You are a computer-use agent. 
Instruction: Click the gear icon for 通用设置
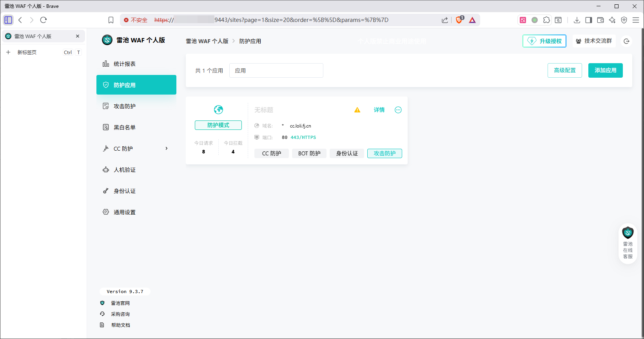coord(106,212)
